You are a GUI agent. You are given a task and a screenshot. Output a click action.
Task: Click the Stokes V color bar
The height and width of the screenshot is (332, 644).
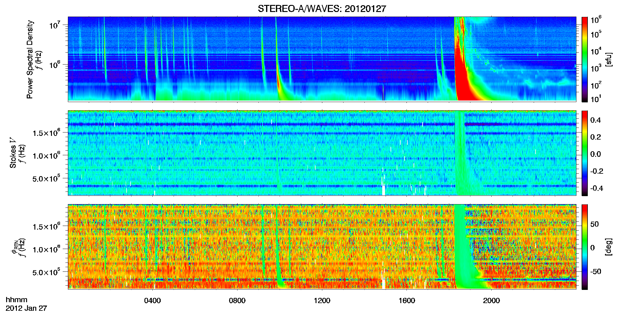584,153
